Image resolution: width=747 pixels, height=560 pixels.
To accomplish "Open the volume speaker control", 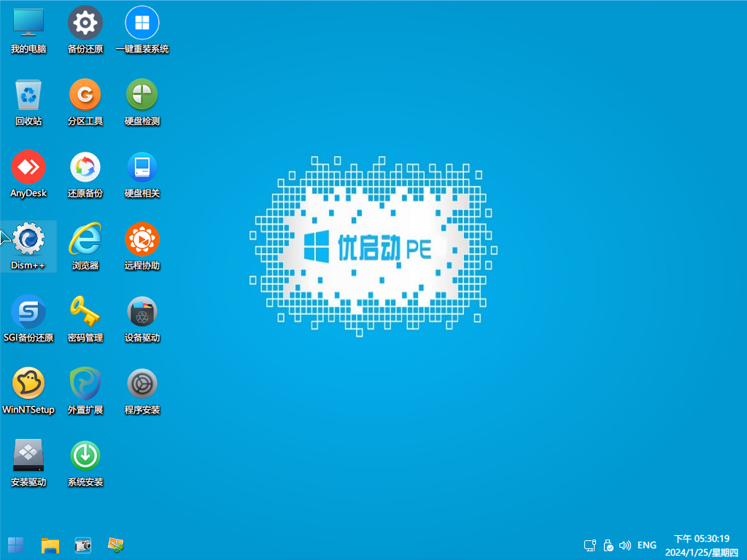I will point(625,545).
